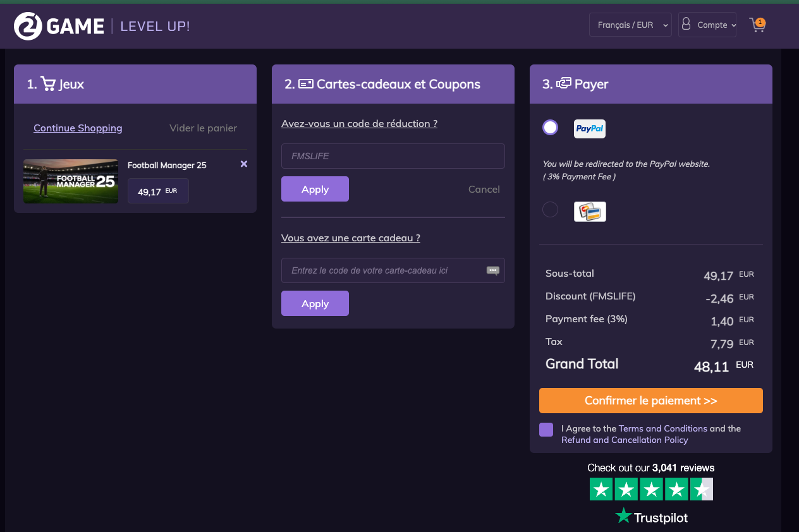
Task: Click the credit card payment logo
Action: tap(590, 212)
